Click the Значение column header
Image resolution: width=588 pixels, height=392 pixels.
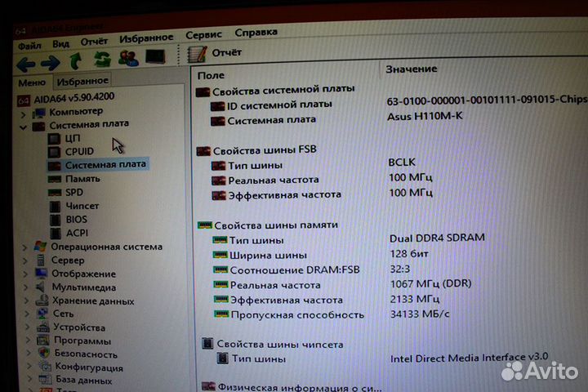coord(412,69)
